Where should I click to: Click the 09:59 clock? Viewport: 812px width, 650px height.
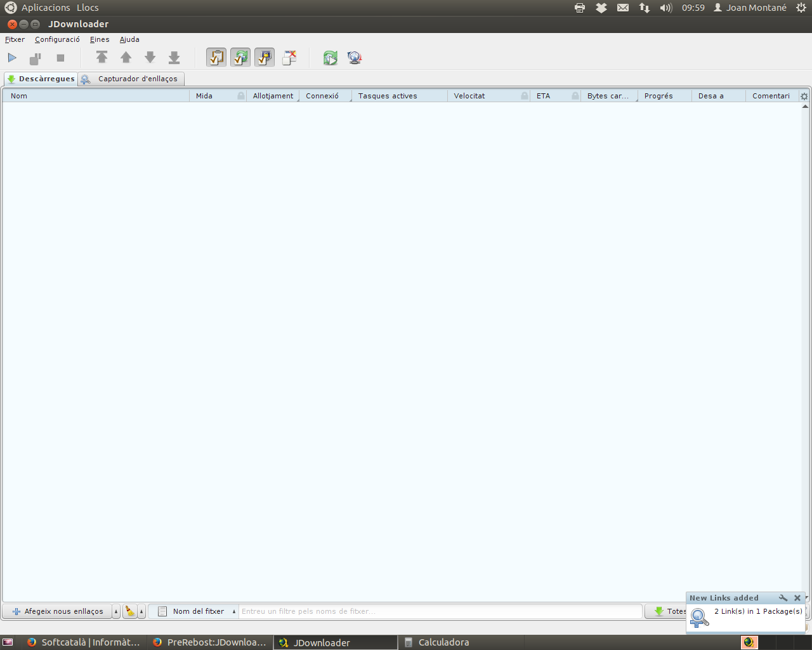[693, 8]
